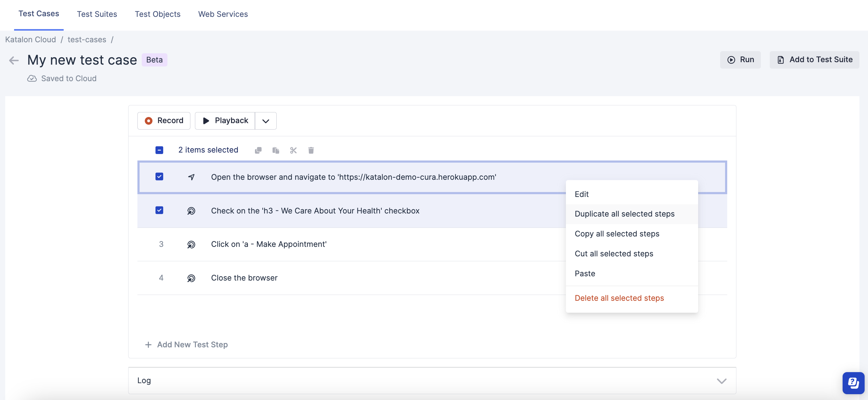Viewport: 868px width, 400px height.
Task: Select the Test Cases tab
Action: click(39, 13)
